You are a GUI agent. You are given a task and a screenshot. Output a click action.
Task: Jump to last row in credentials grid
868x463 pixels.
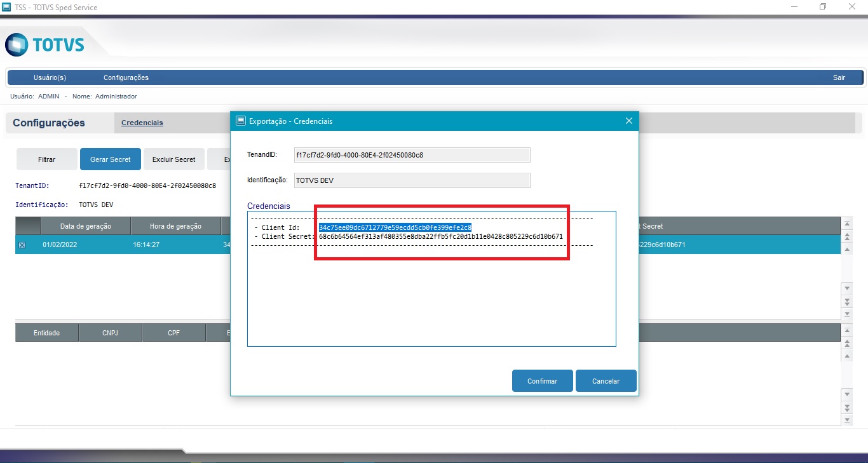coord(846,313)
